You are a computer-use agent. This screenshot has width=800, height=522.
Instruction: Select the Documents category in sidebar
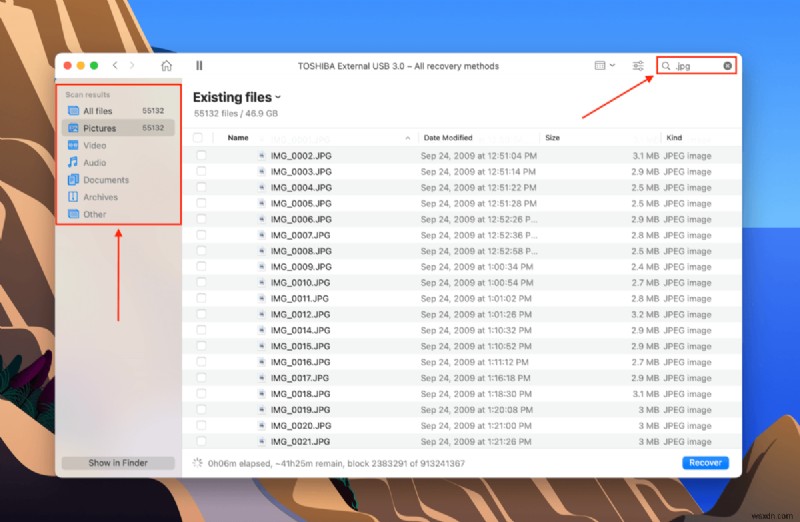[x=118, y=180]
